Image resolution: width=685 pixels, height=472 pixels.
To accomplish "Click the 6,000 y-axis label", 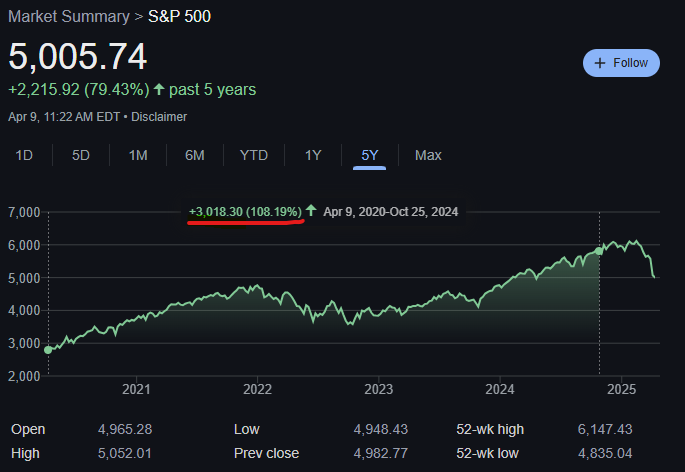I will coord(24,245).
